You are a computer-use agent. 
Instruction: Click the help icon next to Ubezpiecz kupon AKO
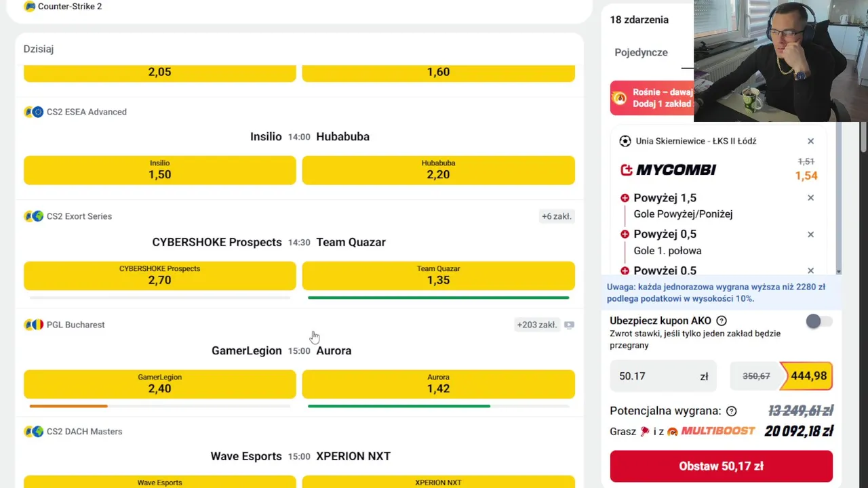tap(722, 321)
